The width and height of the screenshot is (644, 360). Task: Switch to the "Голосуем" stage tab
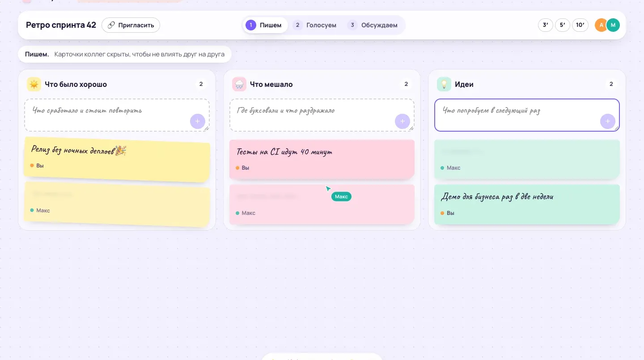click(316, 25)
